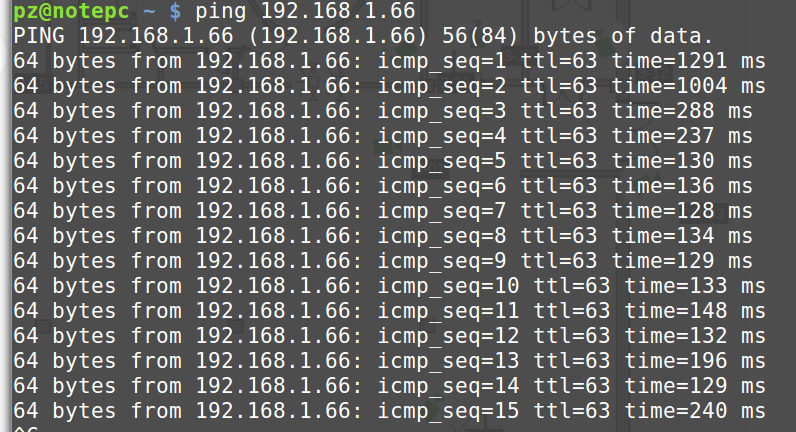The image size is (796, 432).
Task: Click the icmp_seq=14 text
Action: (448, 387)
